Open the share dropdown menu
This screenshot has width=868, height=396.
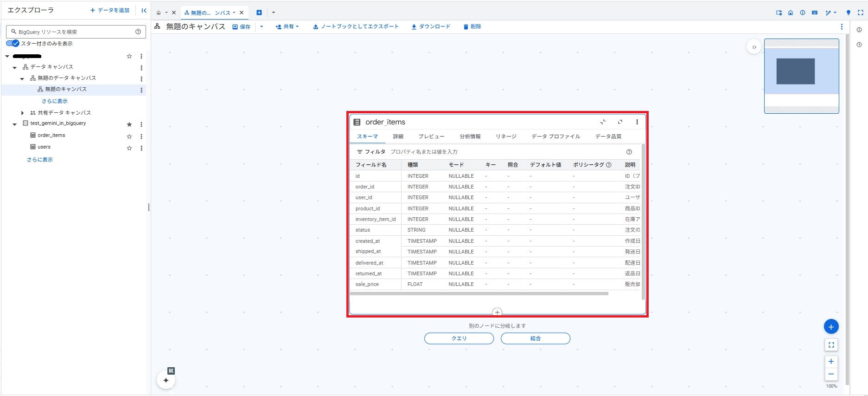point(287,27)
